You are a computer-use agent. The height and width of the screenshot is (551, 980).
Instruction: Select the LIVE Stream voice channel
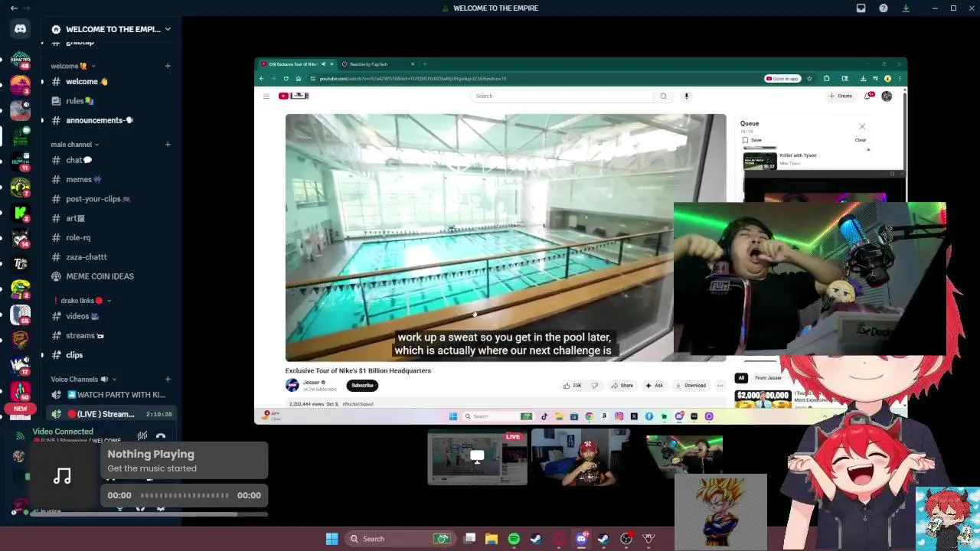pos(111,414)
